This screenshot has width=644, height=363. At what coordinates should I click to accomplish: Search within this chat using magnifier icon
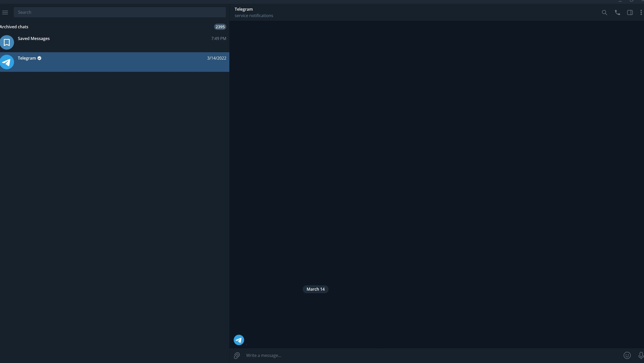[x=604, y=12]
